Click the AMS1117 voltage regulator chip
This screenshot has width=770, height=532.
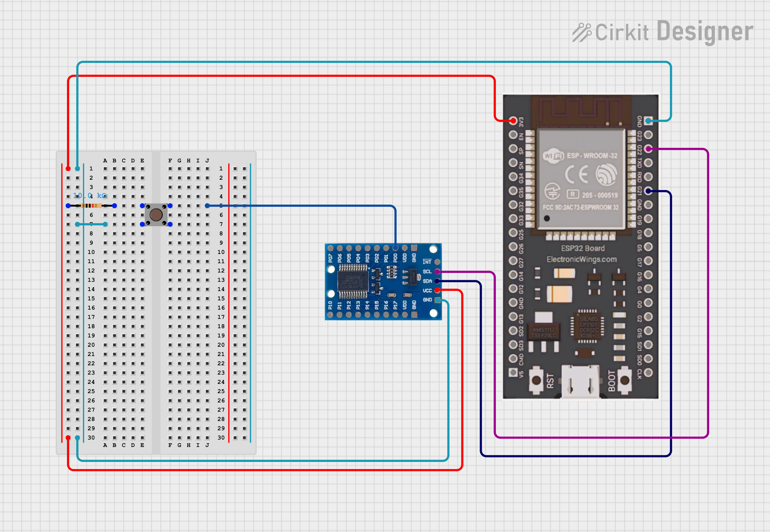544,332
